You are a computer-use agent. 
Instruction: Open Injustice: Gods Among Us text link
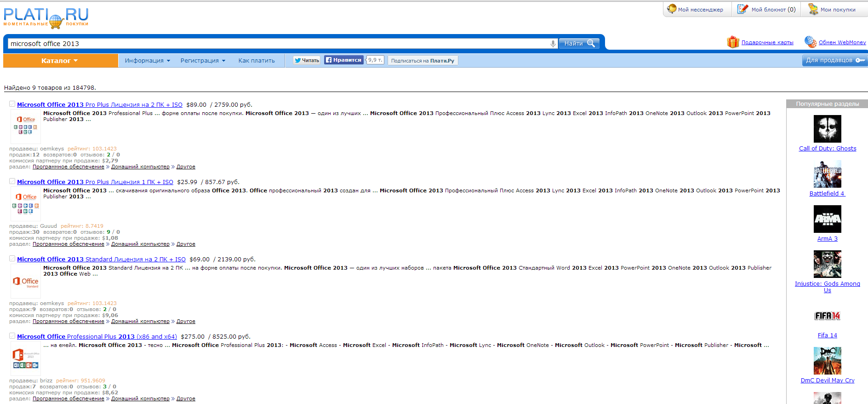point(828,287)
